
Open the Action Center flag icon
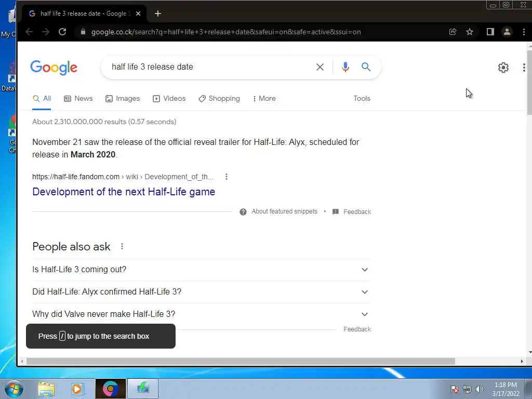coord(455,389)
